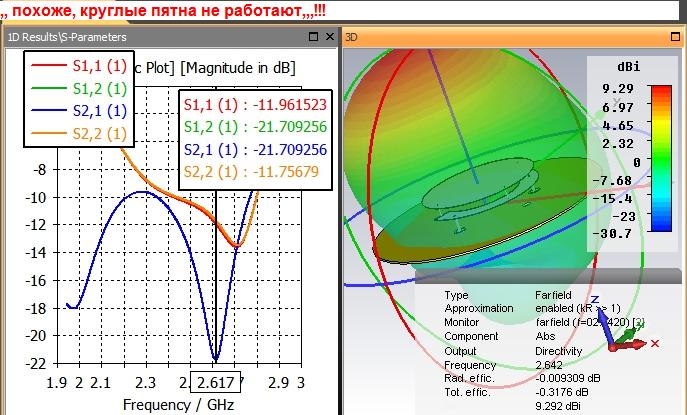The width and height of the screenshot is (687, 415).
Task: Click the Rad. effic. value -0.009309 dB
Action: 568,378
